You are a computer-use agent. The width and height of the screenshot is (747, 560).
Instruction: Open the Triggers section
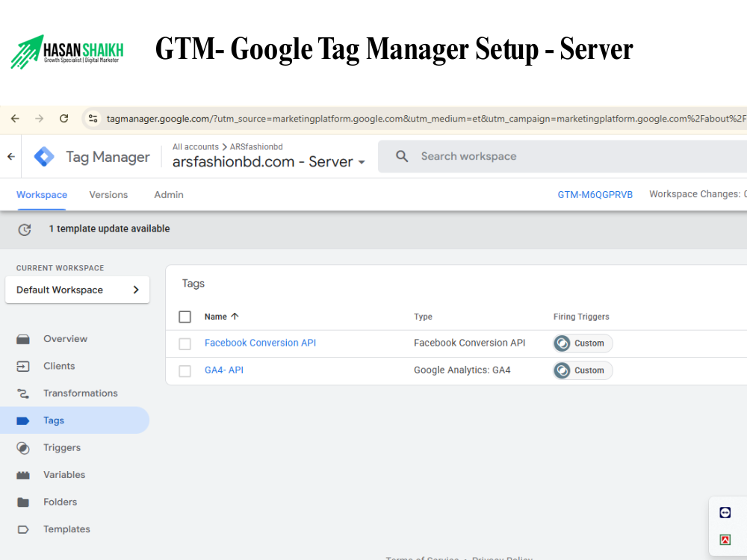tap(61, 448)
